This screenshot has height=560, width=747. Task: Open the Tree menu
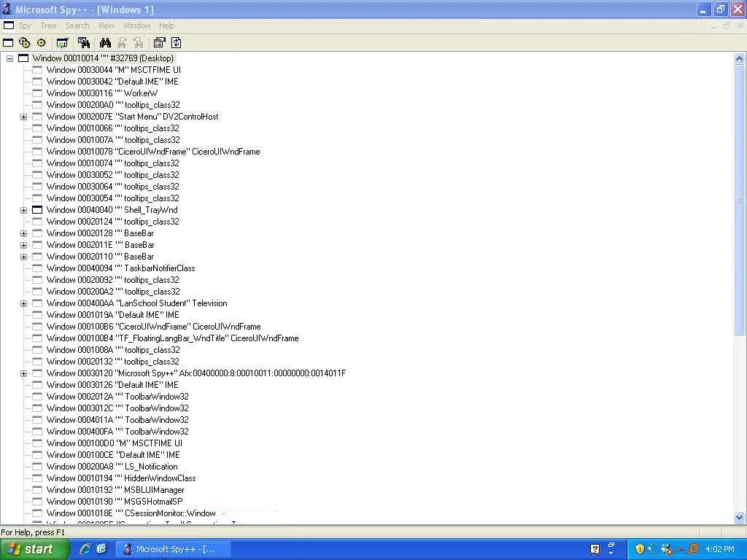[x=48, y=26]
